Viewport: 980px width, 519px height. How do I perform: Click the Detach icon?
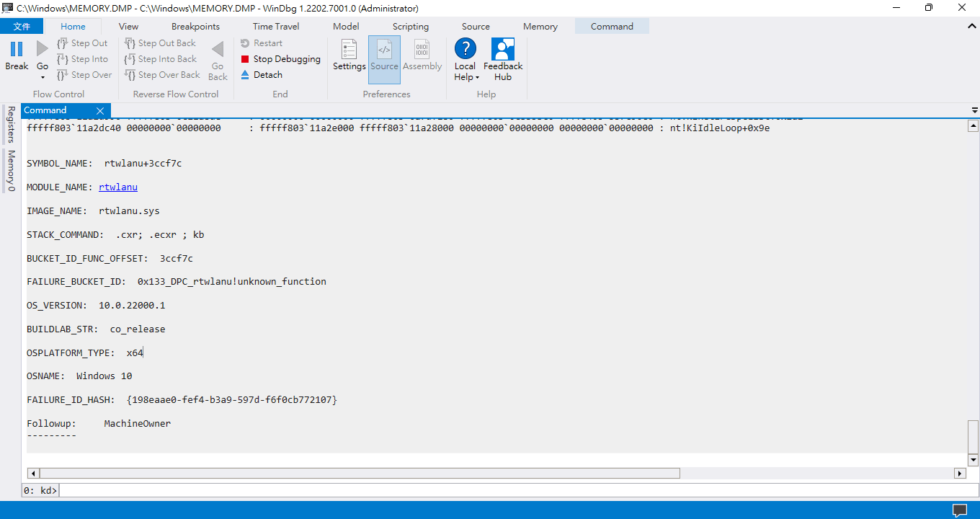coord(245,75)
